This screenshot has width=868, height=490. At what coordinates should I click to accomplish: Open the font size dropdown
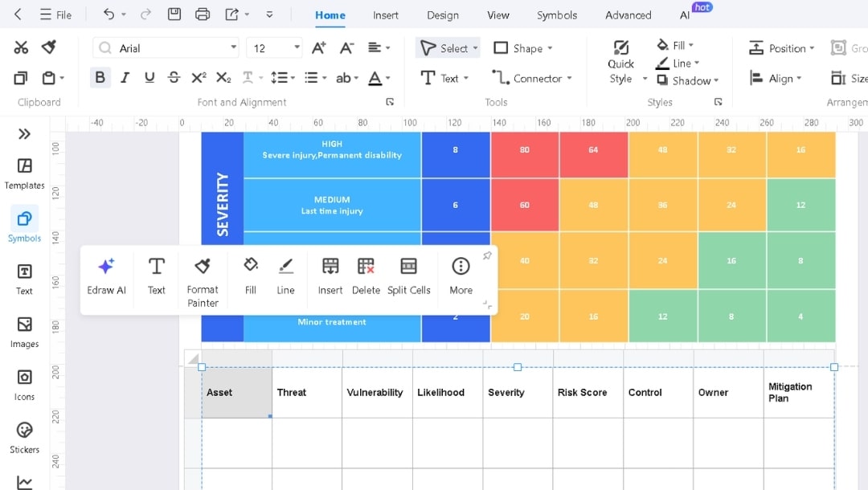tap(295, 47)
